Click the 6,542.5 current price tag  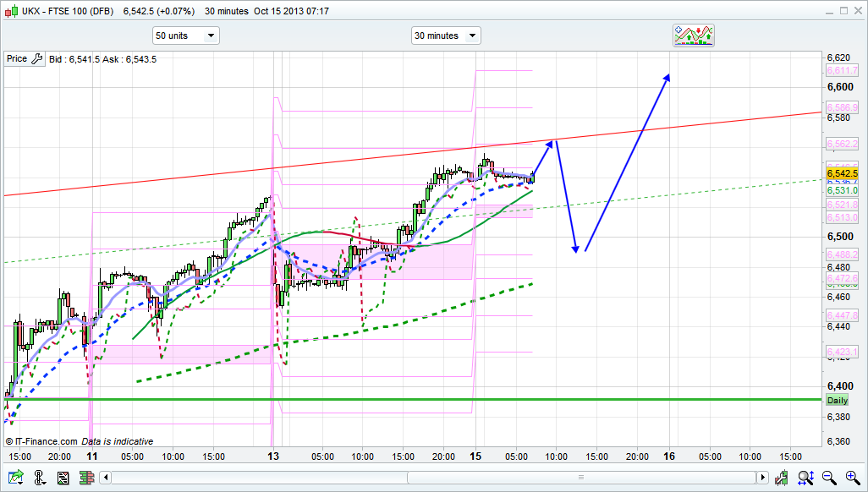coord(842,173)
